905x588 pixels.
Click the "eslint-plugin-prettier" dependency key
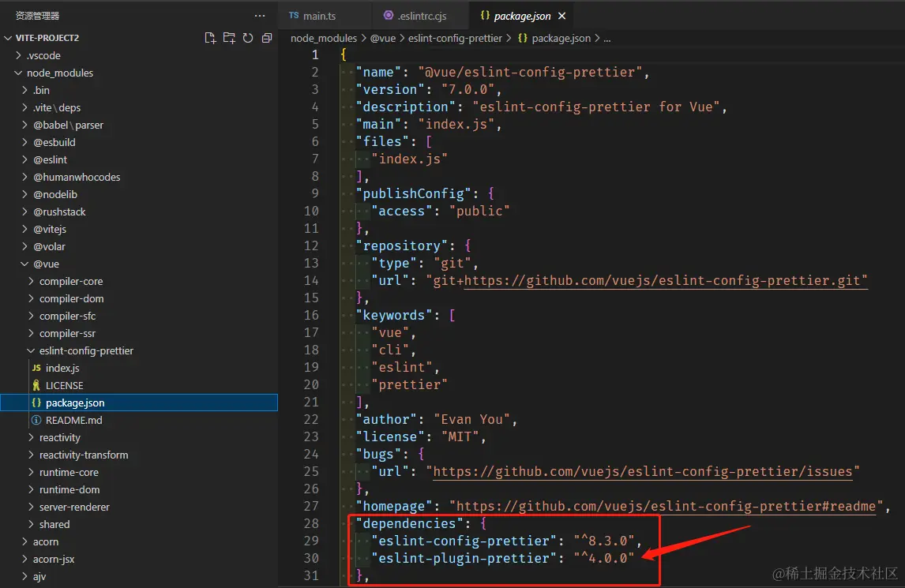pyautogui.click(x=464, y=558)
